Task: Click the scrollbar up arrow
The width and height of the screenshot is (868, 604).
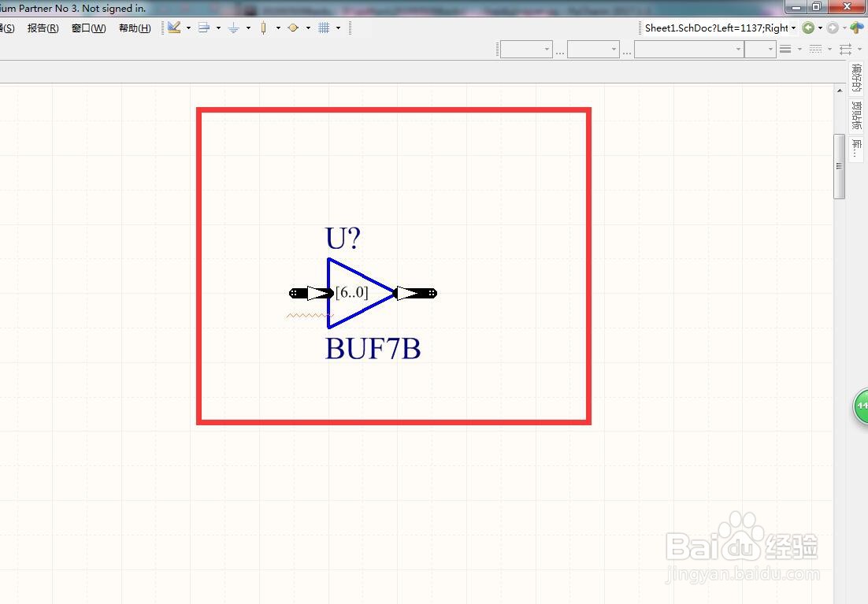Action: pos(839,91)
